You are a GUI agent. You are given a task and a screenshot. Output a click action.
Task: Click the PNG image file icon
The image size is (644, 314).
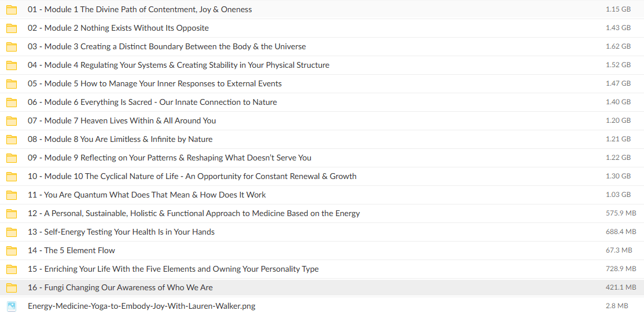pos(12,306)
